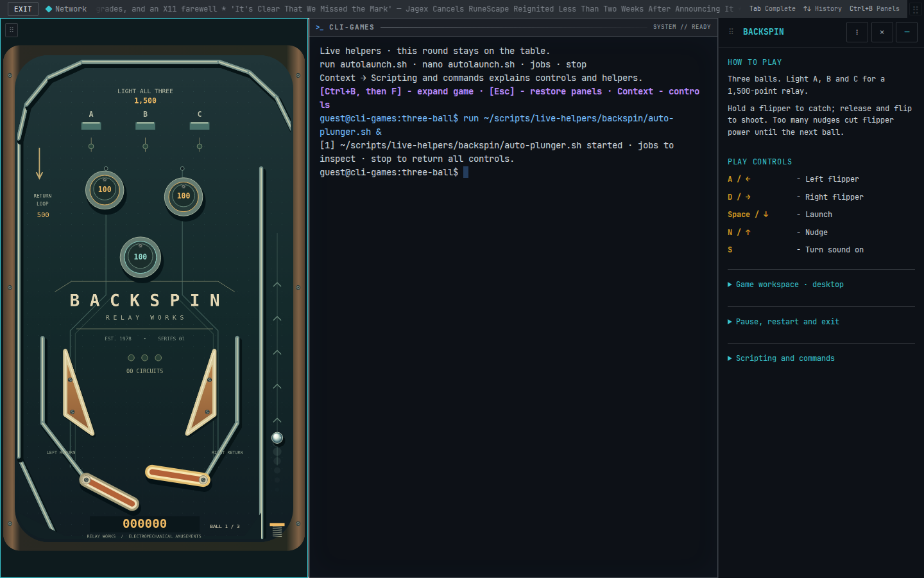Click the Network status diamond icon

tap(49, 9)
